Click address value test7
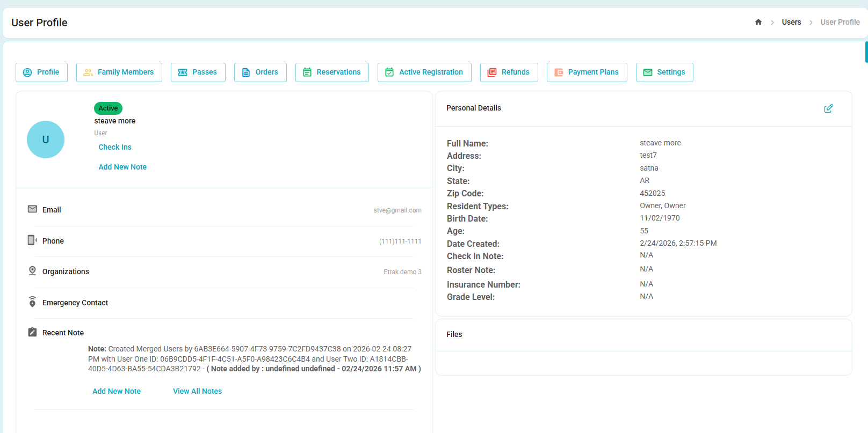The height and width of the screenshot is (433, 868). tap(648, 155)
